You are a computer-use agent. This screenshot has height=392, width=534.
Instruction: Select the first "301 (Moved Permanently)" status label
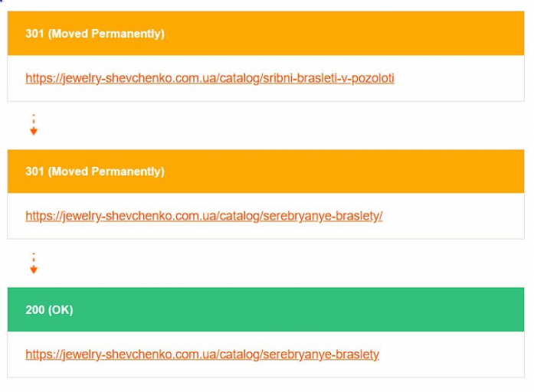pos(95,34)
